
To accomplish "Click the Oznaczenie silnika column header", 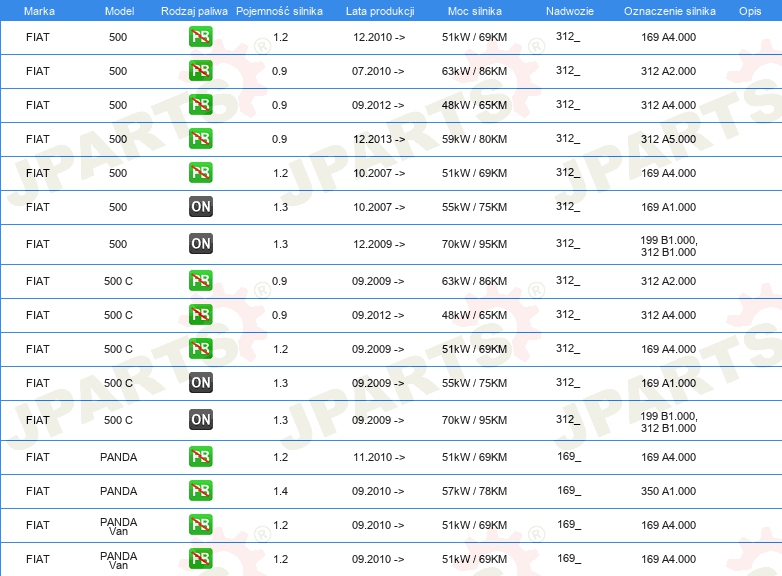I will (x=670, y=11).
